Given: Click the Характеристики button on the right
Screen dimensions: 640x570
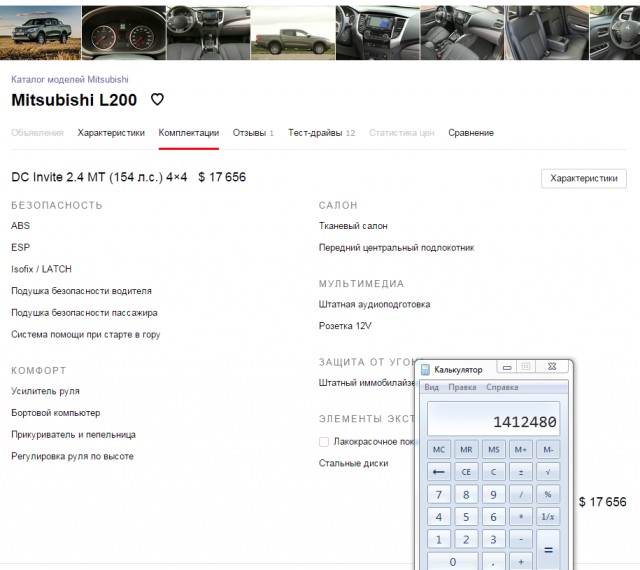Looking at the screenshot, I should 584,178.
